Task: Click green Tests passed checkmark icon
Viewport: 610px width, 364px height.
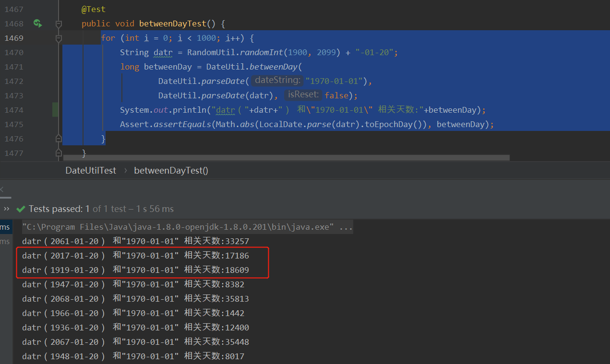Action: (21, 209)
